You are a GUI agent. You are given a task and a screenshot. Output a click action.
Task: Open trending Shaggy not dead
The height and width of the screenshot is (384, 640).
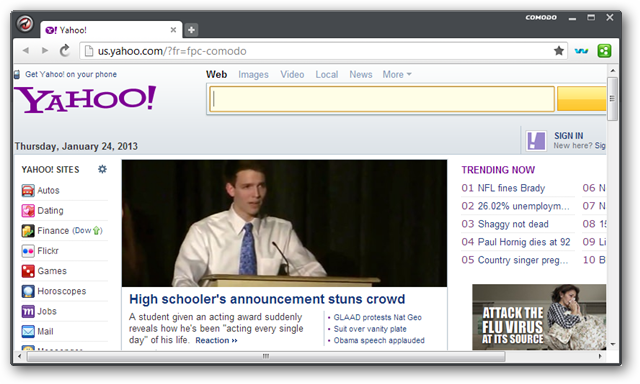tap(513, 224)
